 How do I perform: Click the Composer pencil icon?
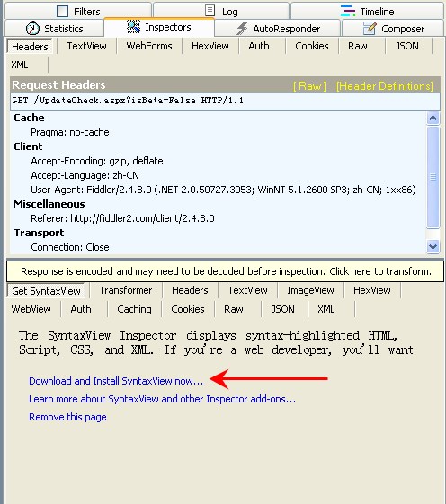pyautogui.click(x=370, y=28)
